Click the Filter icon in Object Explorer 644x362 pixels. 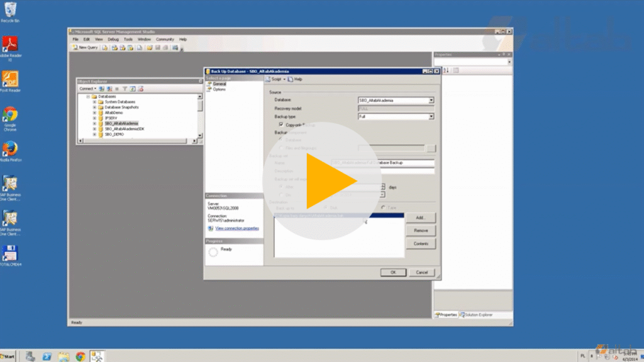125,89
